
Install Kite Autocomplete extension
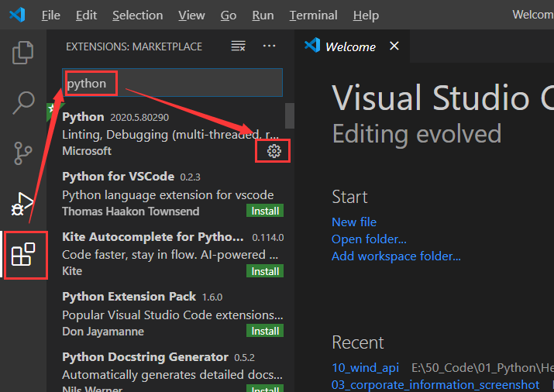coord(265,271)
